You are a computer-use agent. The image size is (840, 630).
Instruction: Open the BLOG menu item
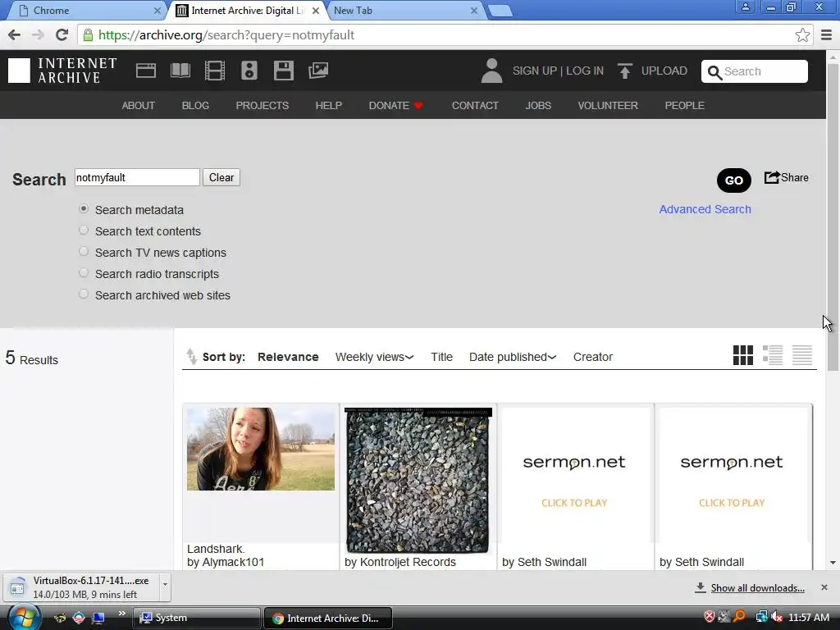pyautogui.click(x=195, y=106)
